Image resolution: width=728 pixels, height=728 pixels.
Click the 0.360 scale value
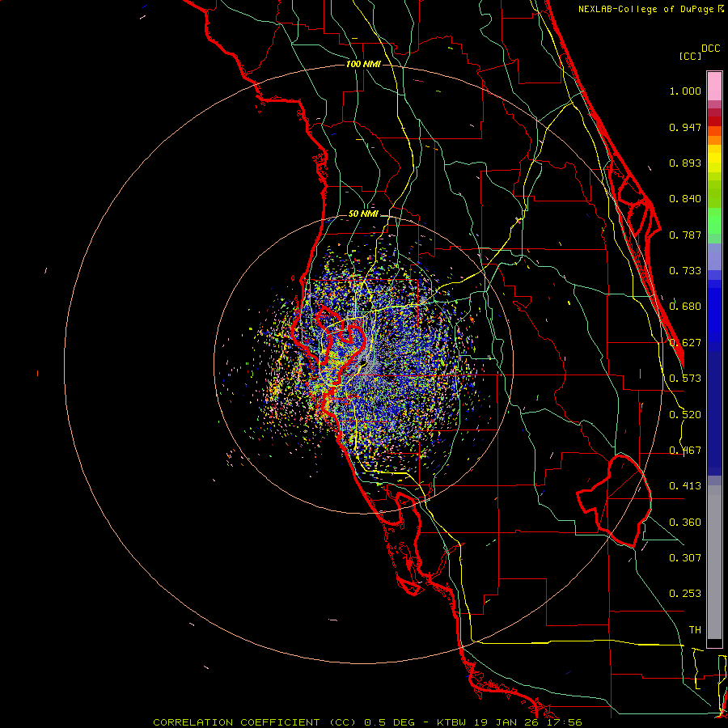(x=685, y=523)
